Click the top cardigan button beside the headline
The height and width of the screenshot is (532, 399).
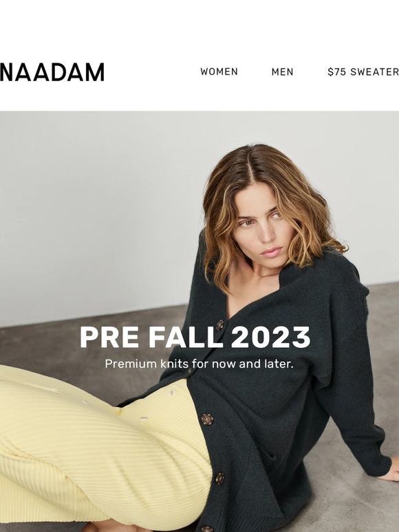tap(220, 325)
